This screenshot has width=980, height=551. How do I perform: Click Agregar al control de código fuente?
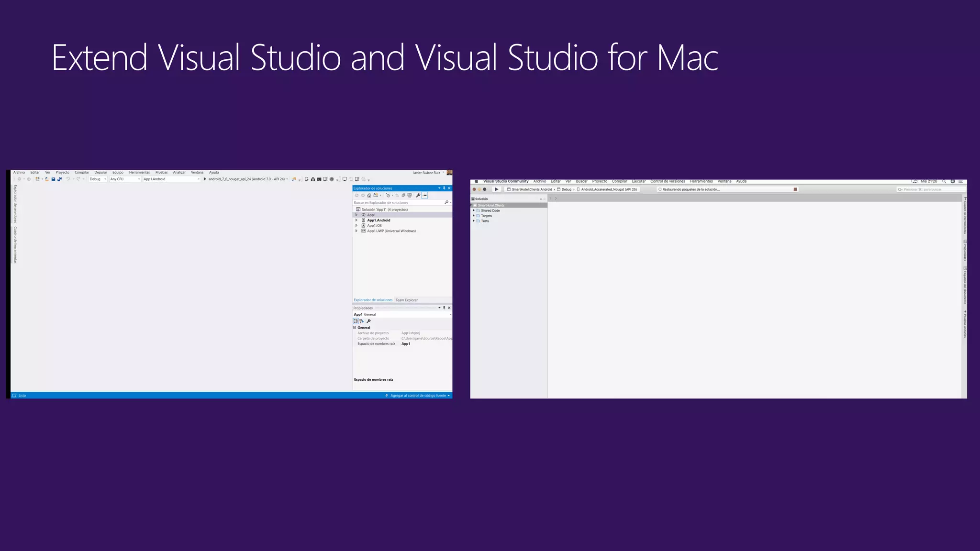(x=418, y=396)
